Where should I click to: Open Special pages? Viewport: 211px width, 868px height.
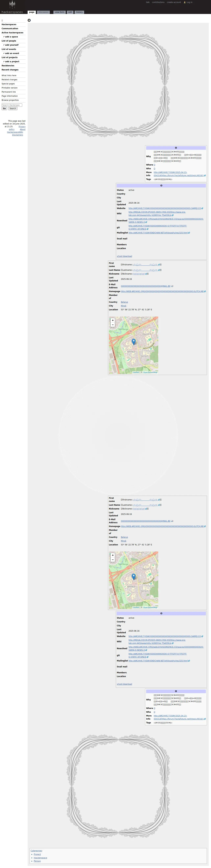click(x=8, y=84)
